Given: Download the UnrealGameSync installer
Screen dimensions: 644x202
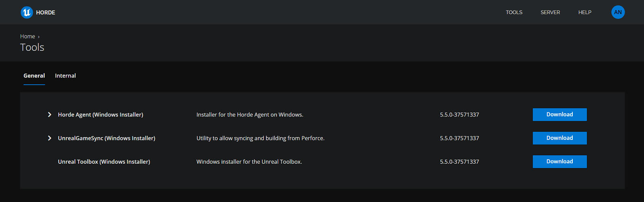Looking at the screenshot, I should click(559, 138).
